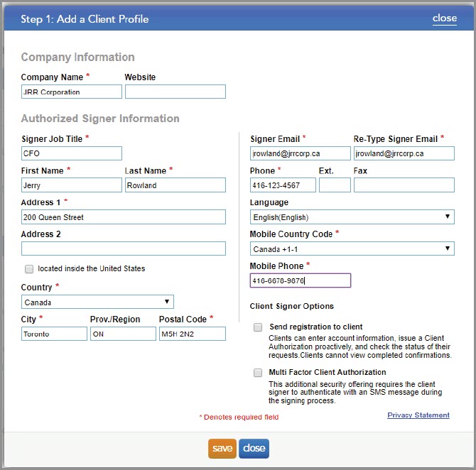This screenshot has height=470, width=476.
Task: Enable Multi Factor Client Authorization checkbox
Action: tap(258, 373)
